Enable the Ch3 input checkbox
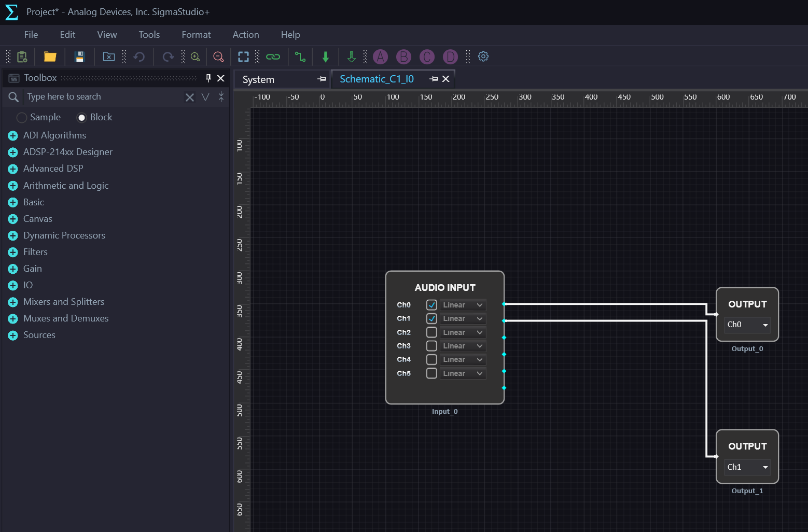This screenshot has height=532, width=808. 431,346
